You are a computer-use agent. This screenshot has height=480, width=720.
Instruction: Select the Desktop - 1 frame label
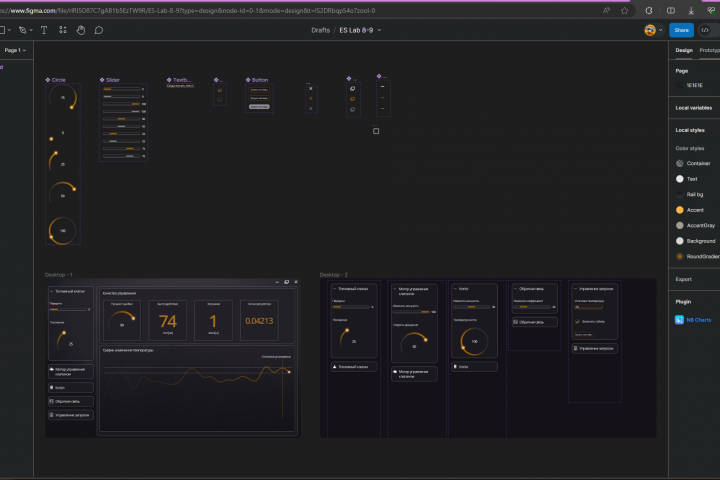coord(58,275)
